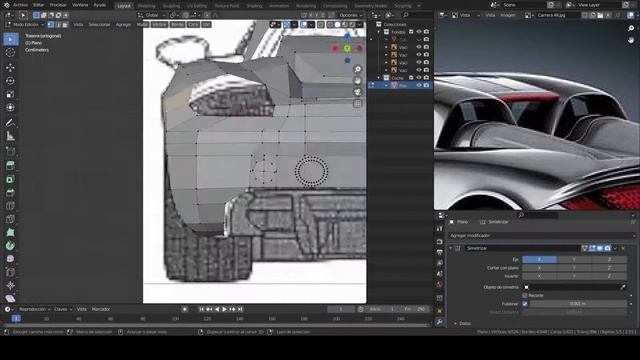This screenshot has width=640, height=360.
Task: Select the Spin tool
Action: (11, 246)
